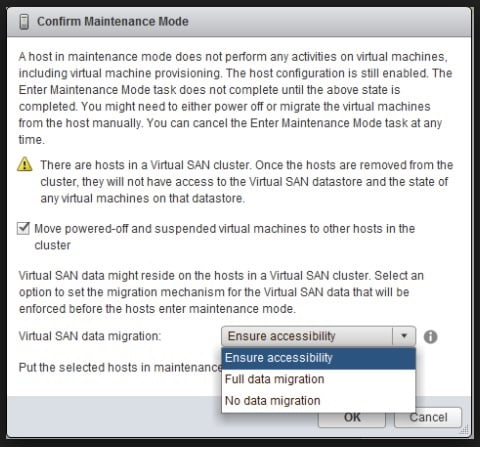
Task: Uncheck Move powered-off and suspended VMs checkbox
Action: tap(23, 229)
